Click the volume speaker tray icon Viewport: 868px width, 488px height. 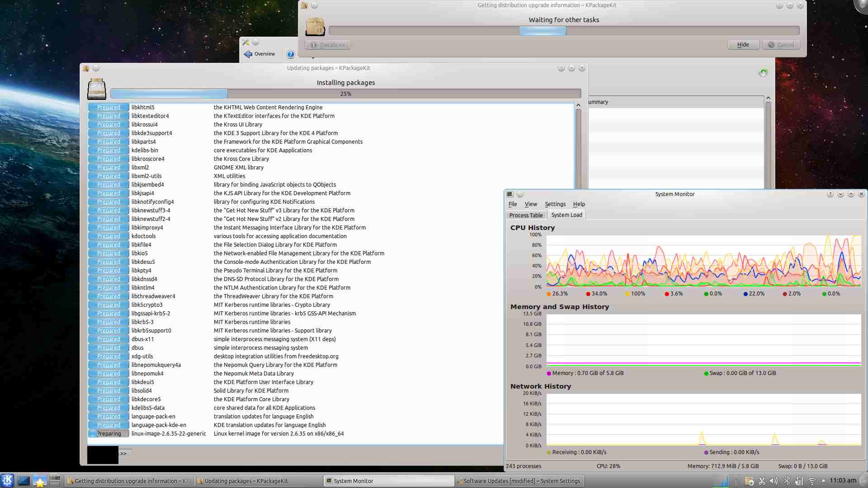(774, 481)
